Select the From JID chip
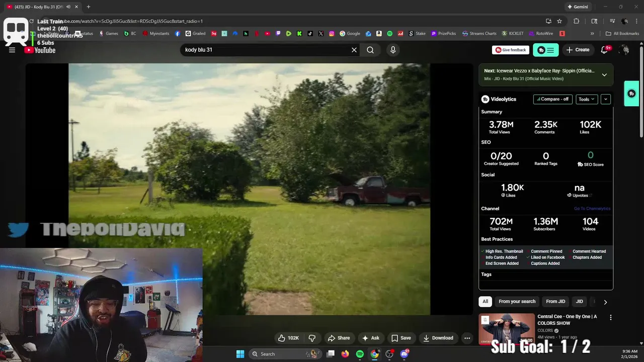This screenshot has height=362, width=644. point(555,302)
